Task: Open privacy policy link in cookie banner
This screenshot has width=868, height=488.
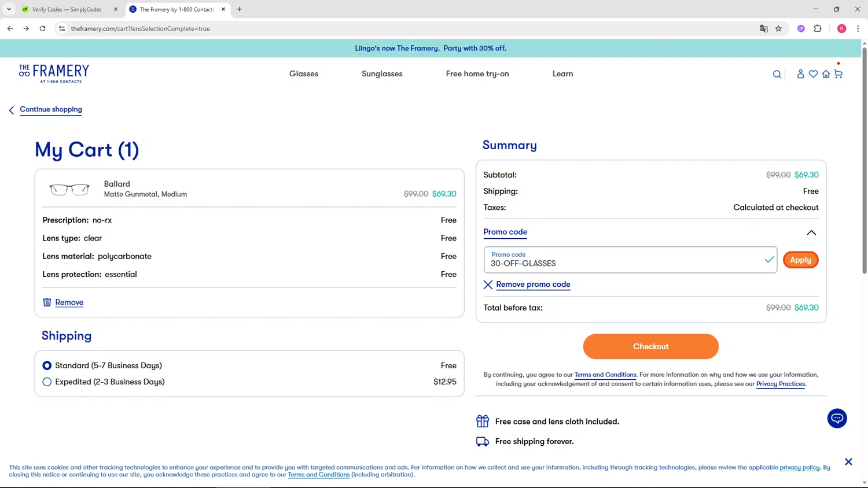Action: click(x=800, y=467)
